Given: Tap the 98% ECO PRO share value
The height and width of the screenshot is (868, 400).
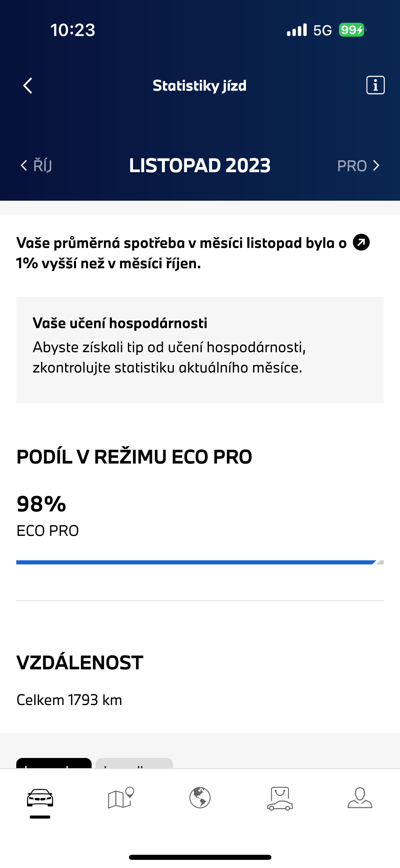Looking at the screenshot, I should pyautogui.click(x=41, y=504).
